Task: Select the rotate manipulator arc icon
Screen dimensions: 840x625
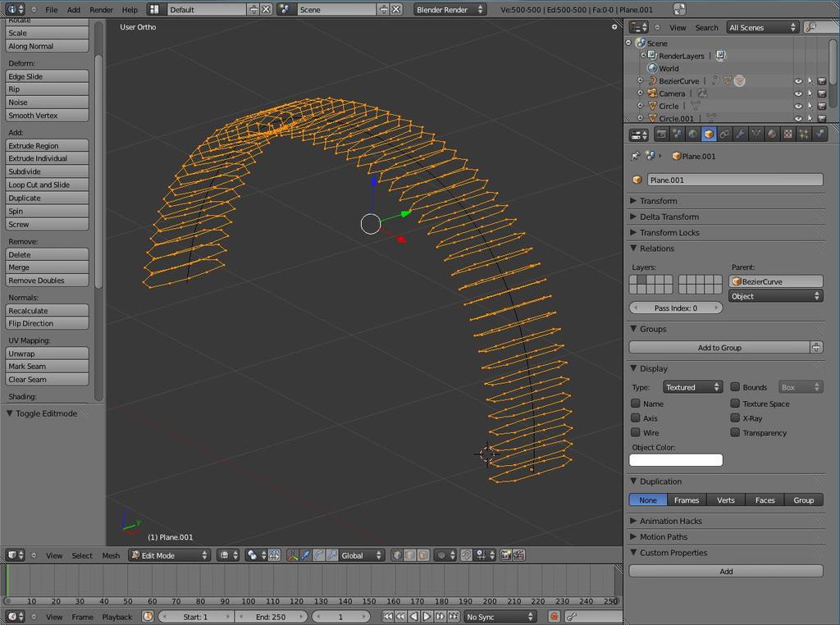Action: pos(319,555)
